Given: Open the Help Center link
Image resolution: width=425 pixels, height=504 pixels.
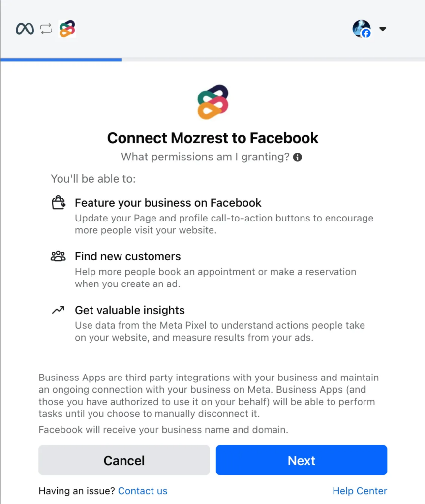Looking at the screenshot, I should tap(360, 491).
